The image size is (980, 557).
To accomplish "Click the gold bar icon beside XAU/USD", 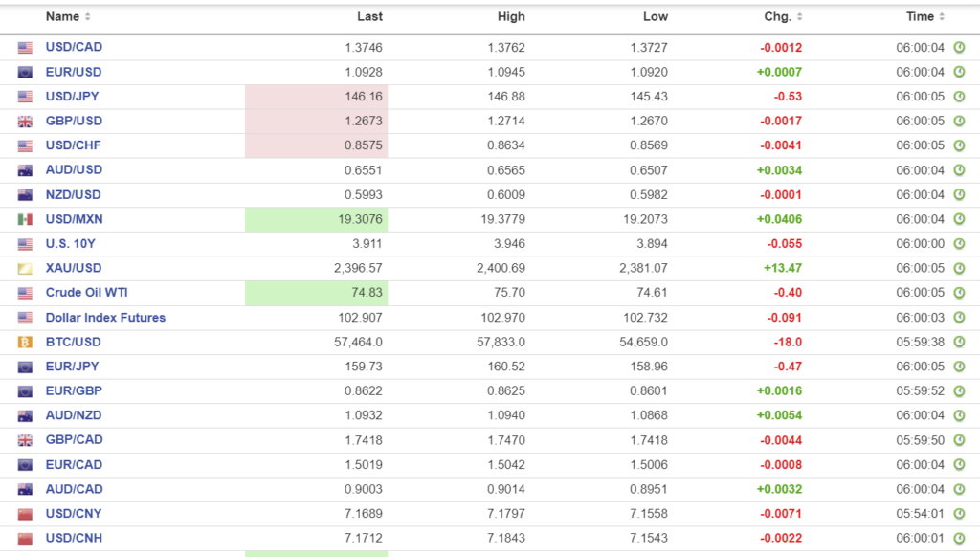I will coord(25,268).
